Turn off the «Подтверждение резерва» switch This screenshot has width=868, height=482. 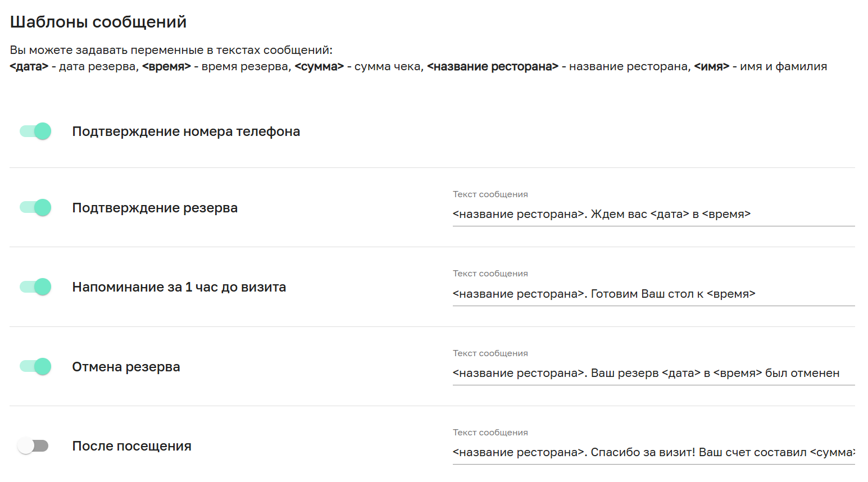click(x=35, y=207)
